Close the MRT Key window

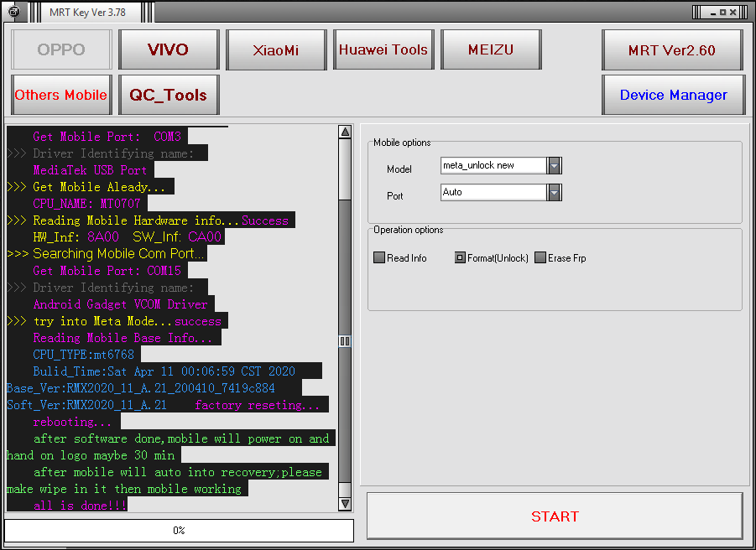733,13
